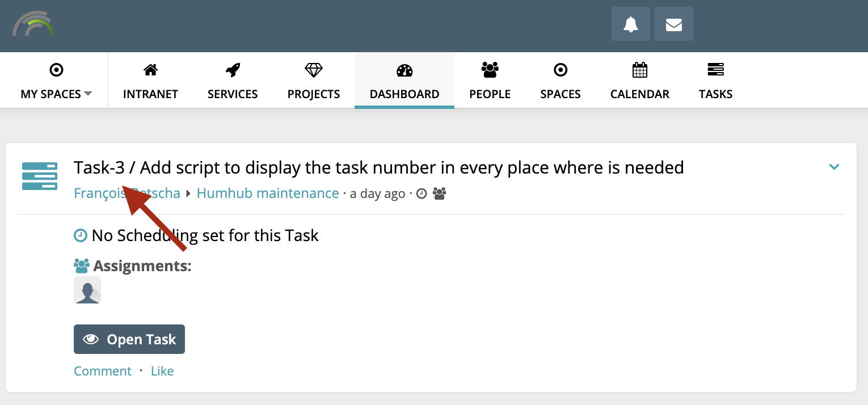
Task: Click the task list icon beside Task-3
Action: point(40,176)
